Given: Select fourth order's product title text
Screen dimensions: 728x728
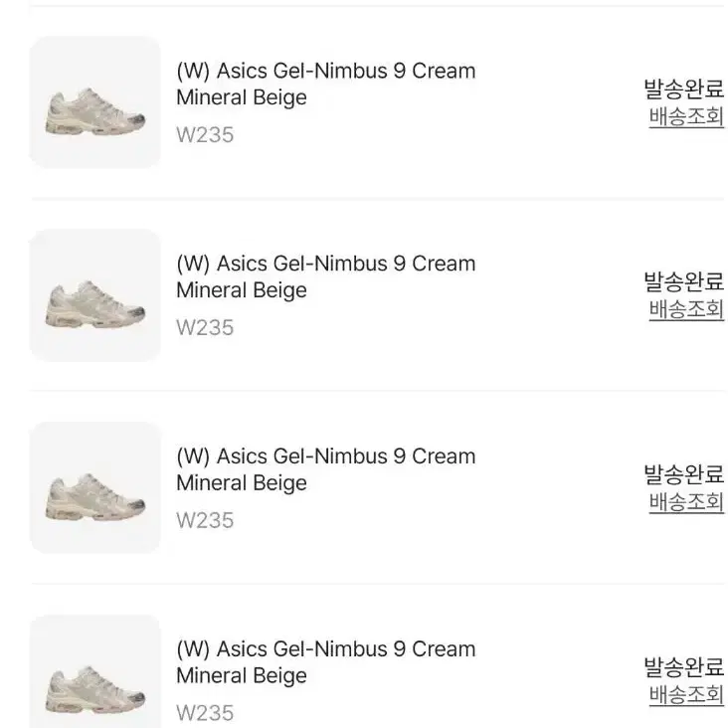Looking at the screenshot, I should click(326, 662).
